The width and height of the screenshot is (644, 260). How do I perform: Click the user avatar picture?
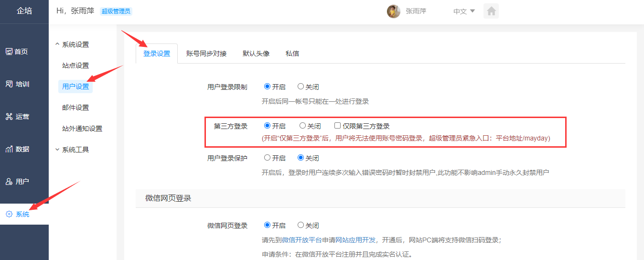[x=393, y=11]
